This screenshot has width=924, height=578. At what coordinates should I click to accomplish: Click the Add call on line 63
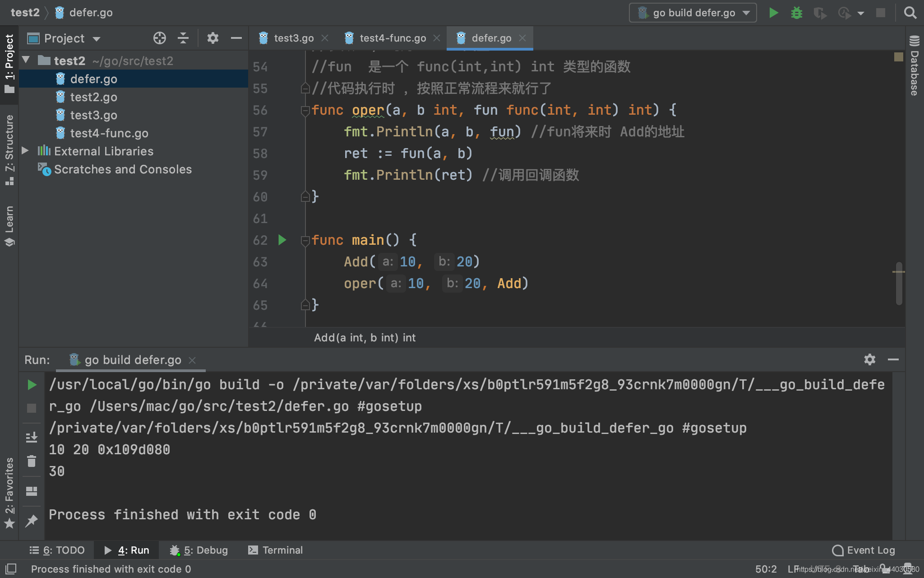tap(356, 262)
